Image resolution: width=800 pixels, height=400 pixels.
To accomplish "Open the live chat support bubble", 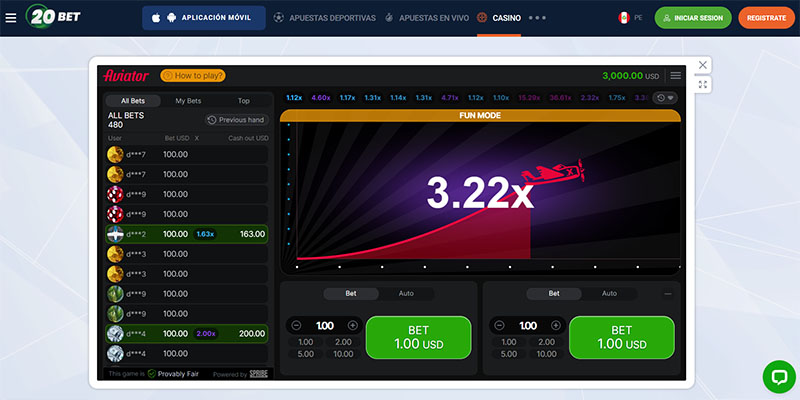I will click(779, 377).
